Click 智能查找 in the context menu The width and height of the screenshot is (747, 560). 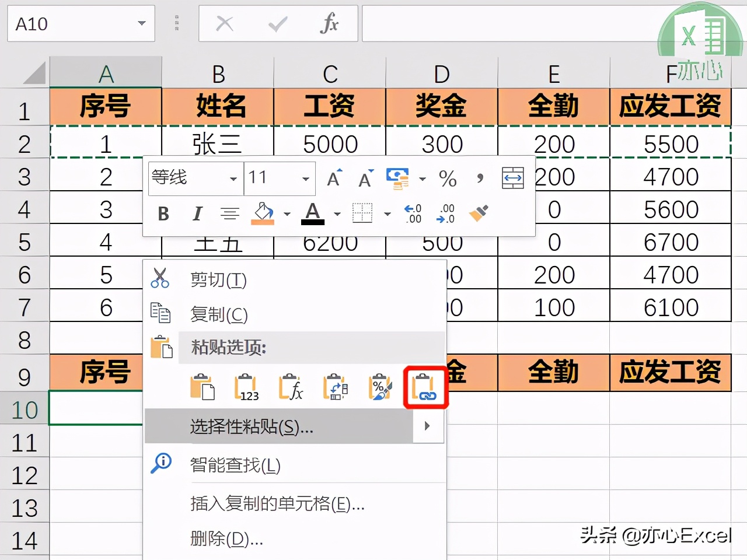click(x=233, y=466)
